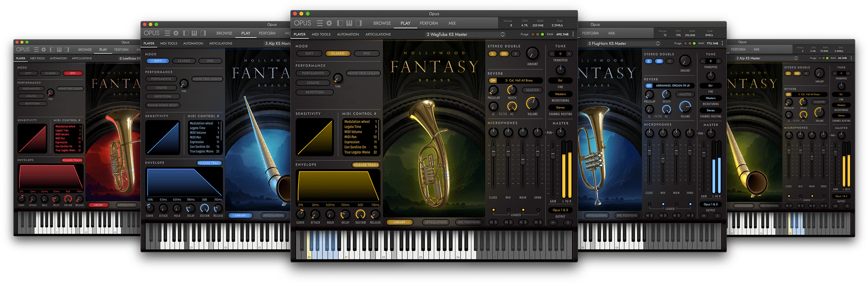Select the Epic mood in the WagTuba window

pyautogui.click(x=367, y=53)
